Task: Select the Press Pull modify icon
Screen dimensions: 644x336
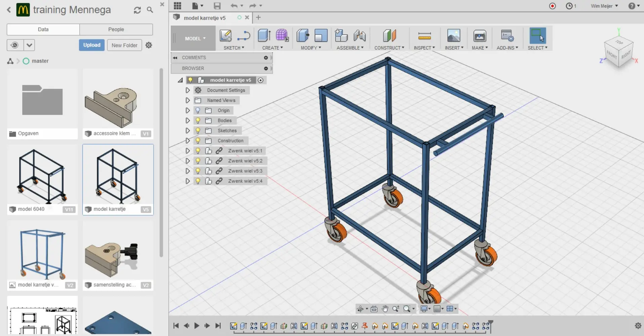Action: tap(303, 35)
